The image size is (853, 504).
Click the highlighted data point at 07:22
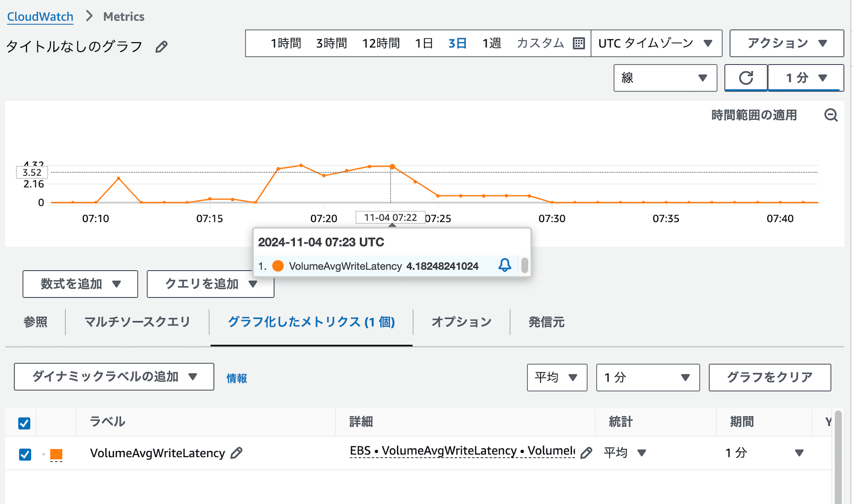click(392, 167)
